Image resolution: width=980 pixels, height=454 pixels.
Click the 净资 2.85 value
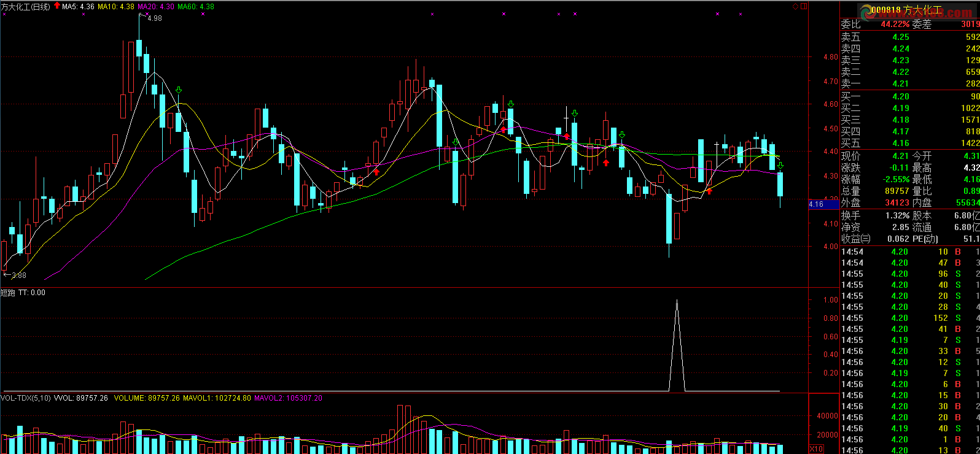[x=901, y=227]
